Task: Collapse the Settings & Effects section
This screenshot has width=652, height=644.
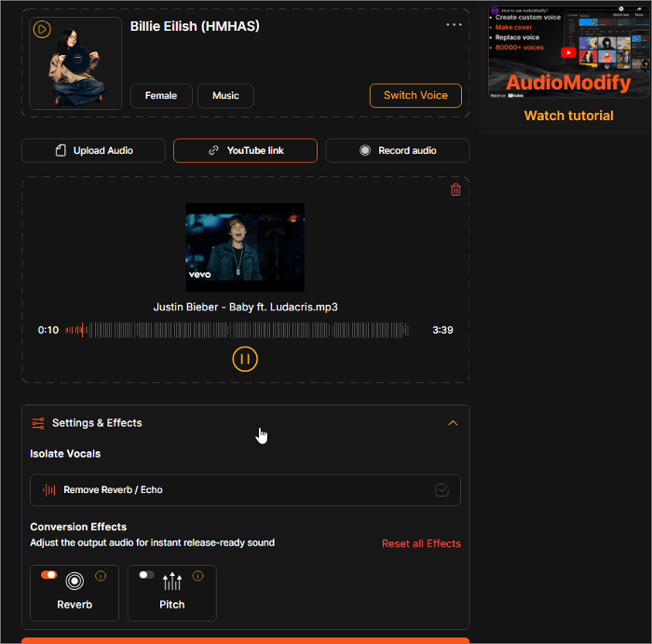Action: (x=453, y=423)
